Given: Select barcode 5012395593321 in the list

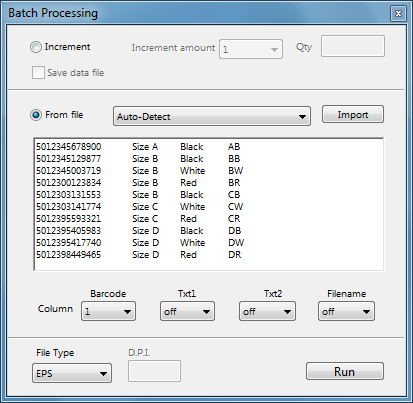Looking at the screenshot, I should click(x=69, y=219).
